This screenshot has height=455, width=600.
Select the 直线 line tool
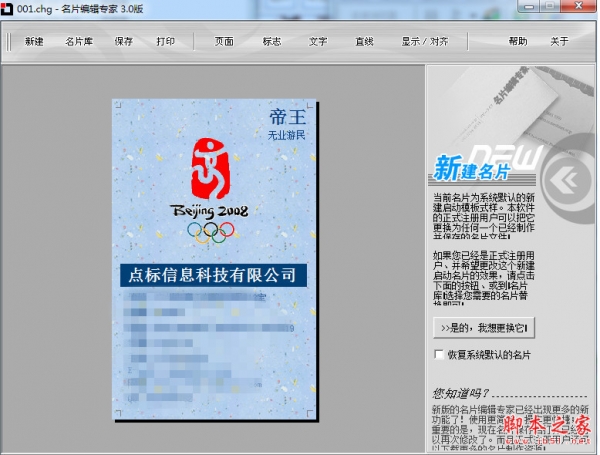pos(364,41)
